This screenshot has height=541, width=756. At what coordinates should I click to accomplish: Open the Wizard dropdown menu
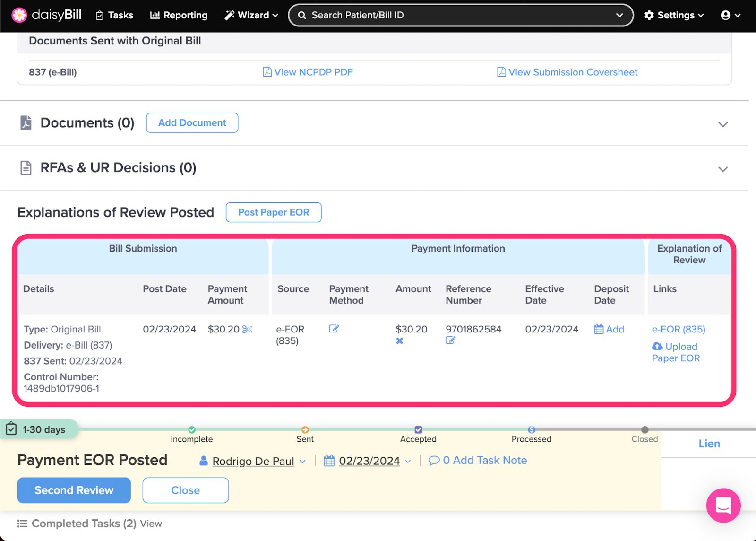(x=251, y=15)
